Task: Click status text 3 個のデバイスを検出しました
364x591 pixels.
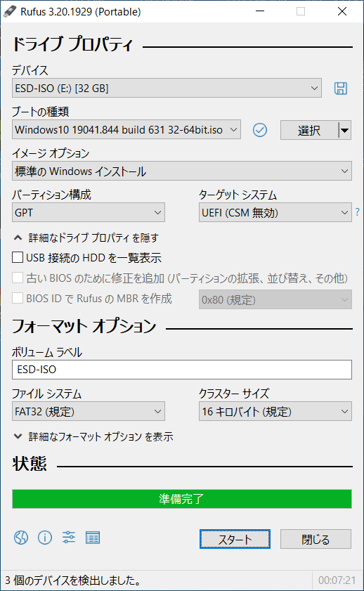Action: [72, 580]
